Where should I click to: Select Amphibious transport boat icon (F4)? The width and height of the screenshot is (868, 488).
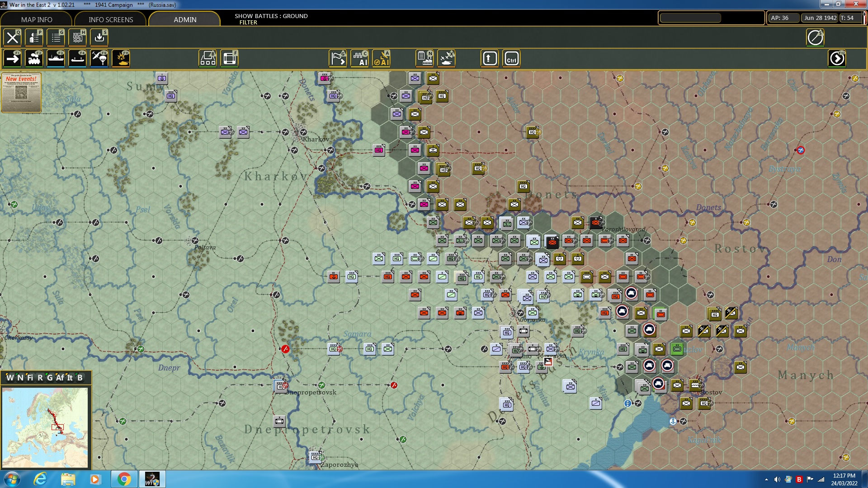pos(78,59)
